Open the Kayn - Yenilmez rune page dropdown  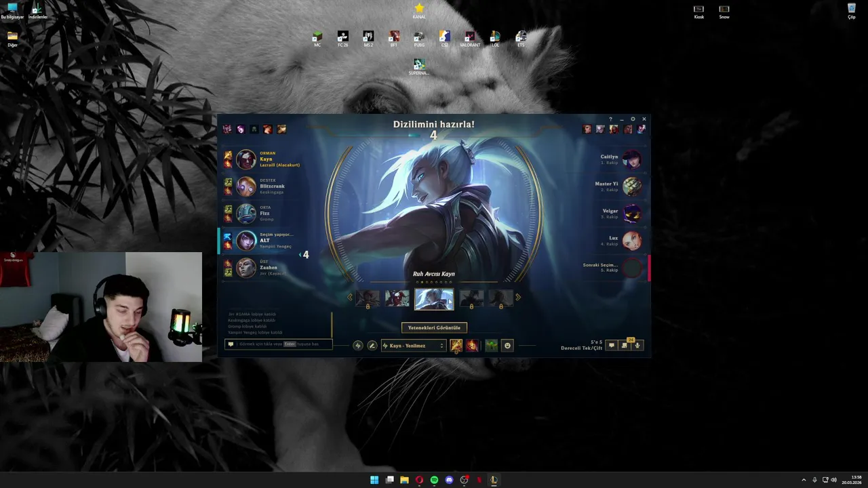tap(413, 346)
